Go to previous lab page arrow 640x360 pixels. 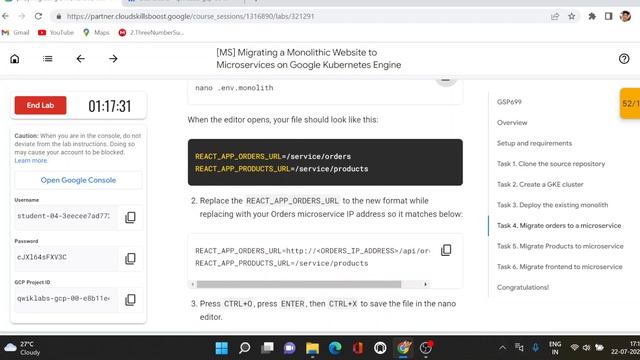pos(80,59)
